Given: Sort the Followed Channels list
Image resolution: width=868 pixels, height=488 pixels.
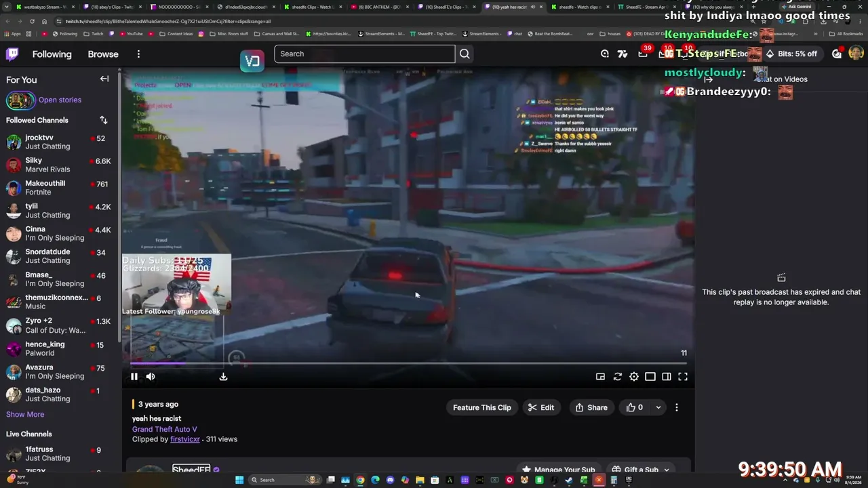Looking at the screenshot, I should pyautogui.click(x=104, y=120).
